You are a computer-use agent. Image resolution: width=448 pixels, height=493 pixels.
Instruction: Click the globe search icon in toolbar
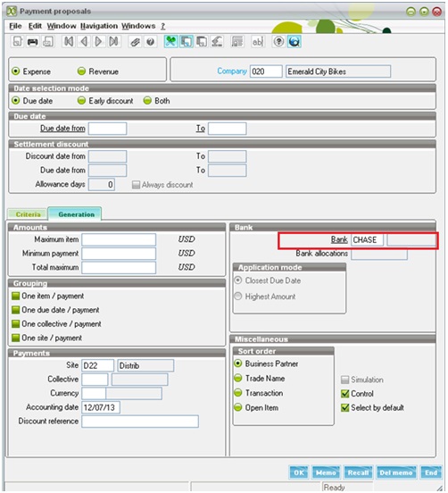[x=295, y=41]
